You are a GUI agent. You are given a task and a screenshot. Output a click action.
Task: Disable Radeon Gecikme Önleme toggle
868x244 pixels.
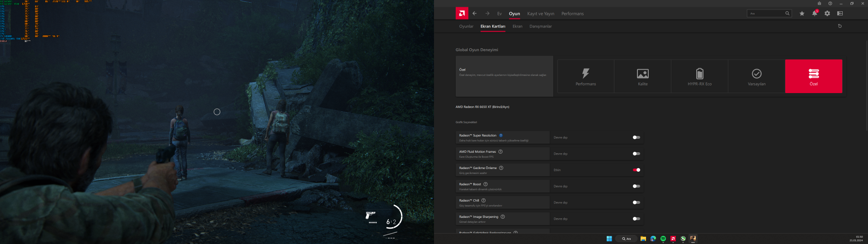[x=637, y=170]
